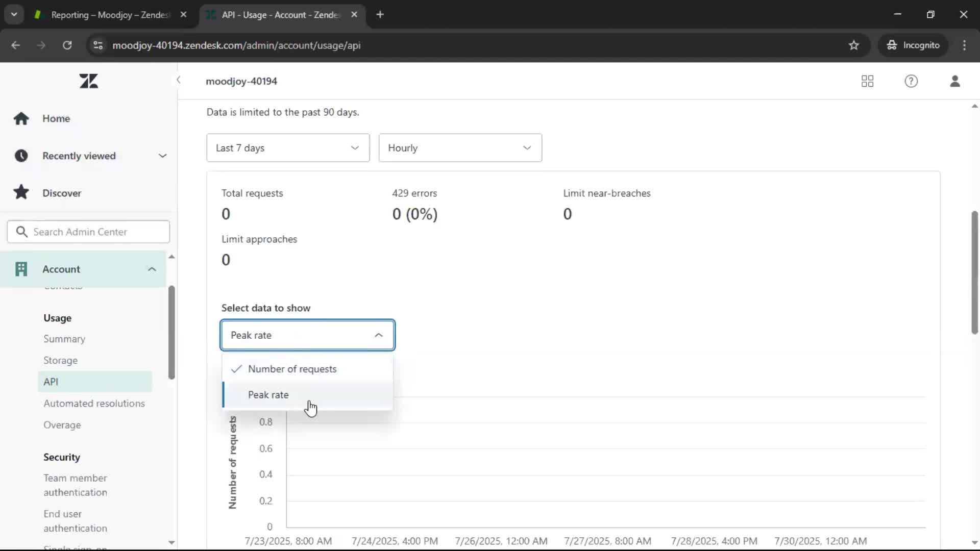The width and height of the screenshot is (980, 551).
Task: Click the main page vertical scrollbar
Action: (x=974, y=272)
